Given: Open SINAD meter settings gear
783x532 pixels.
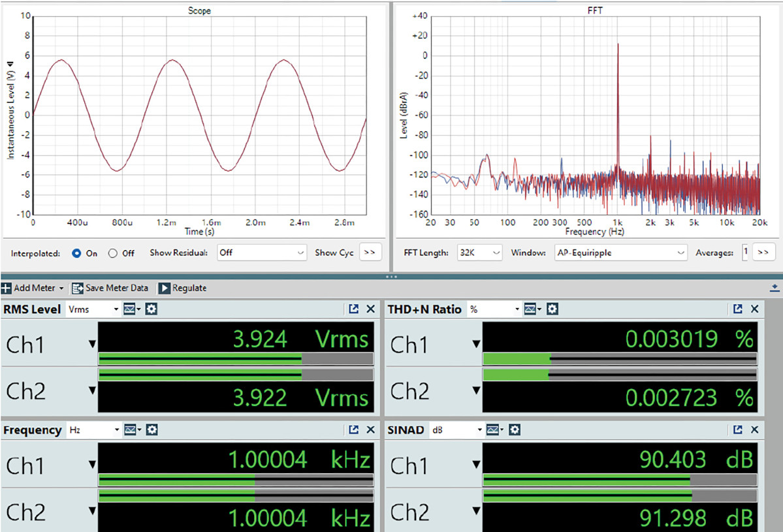Looking at the screenshot, I should coord(515,430).
